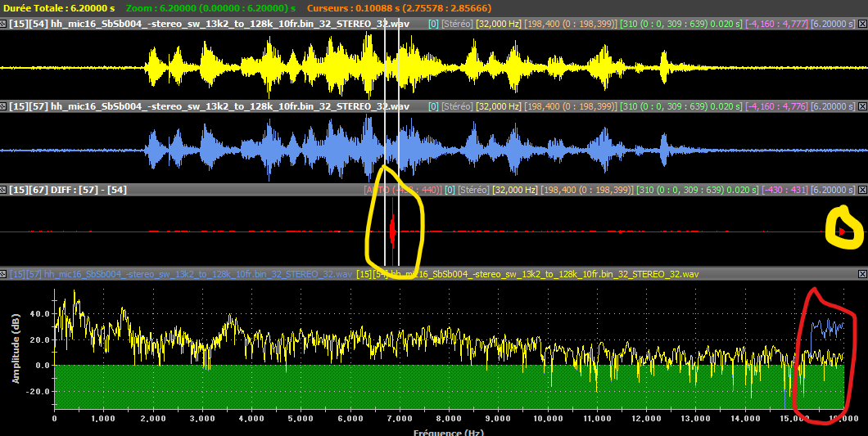The image size is (868, 436).
Task: Close the DIFF : [57] - [54] track
Action: point(861,190)
